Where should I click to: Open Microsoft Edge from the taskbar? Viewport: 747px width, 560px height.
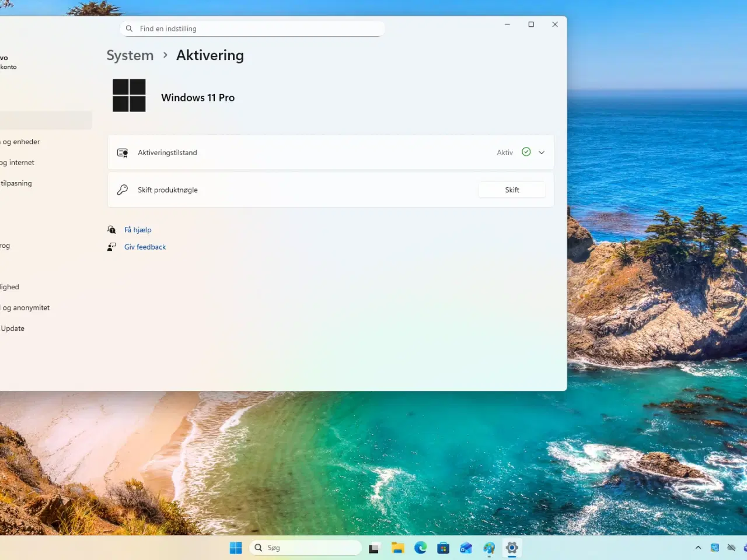click(420, 548)
